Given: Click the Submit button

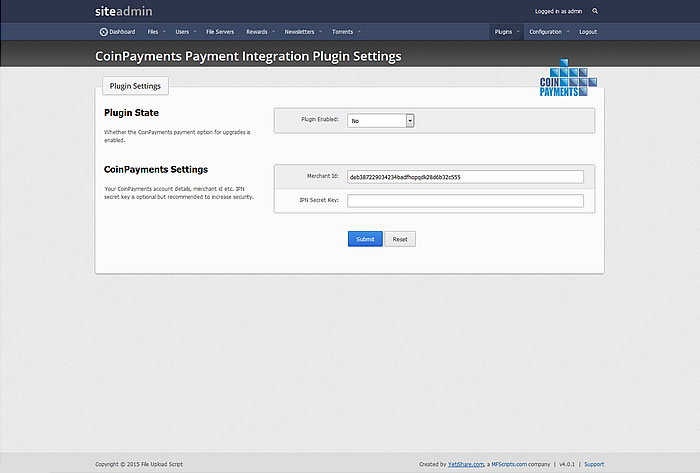Looking at the screenshot, I should (365, 239).
